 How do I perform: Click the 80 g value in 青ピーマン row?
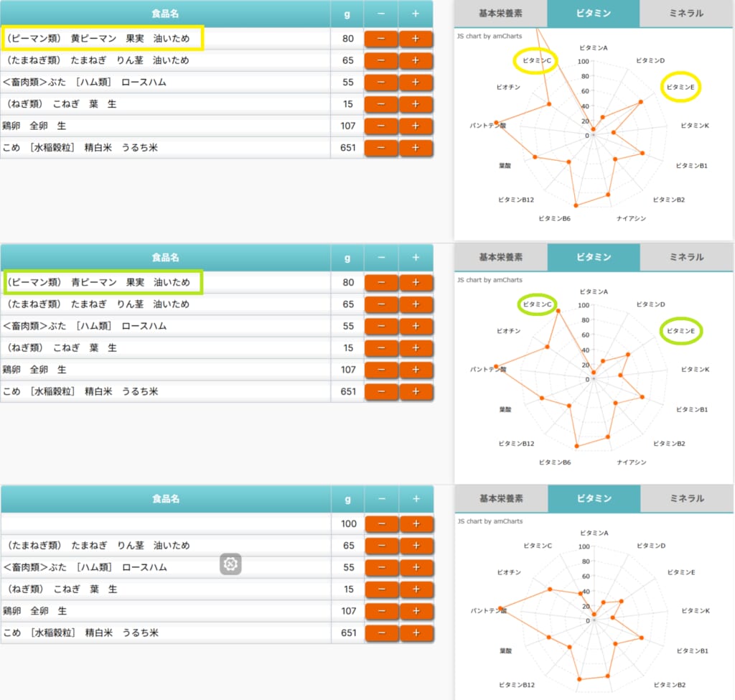point(348,282)
